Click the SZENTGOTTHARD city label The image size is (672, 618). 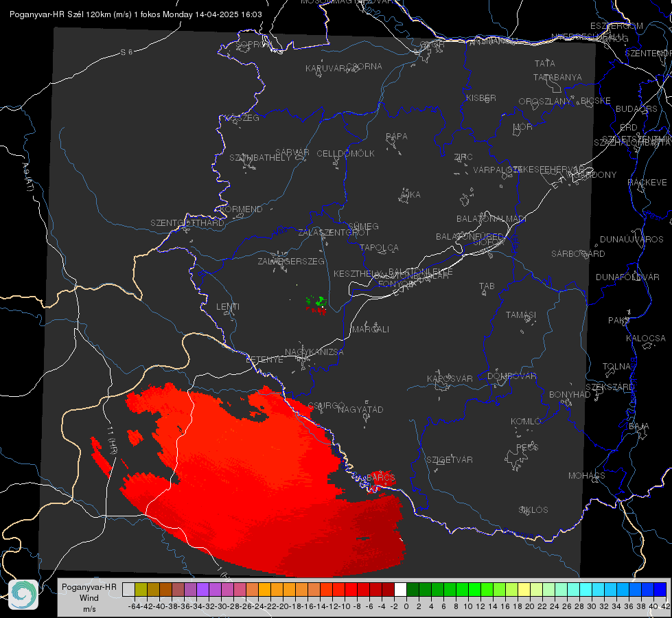tap(187, 223)
